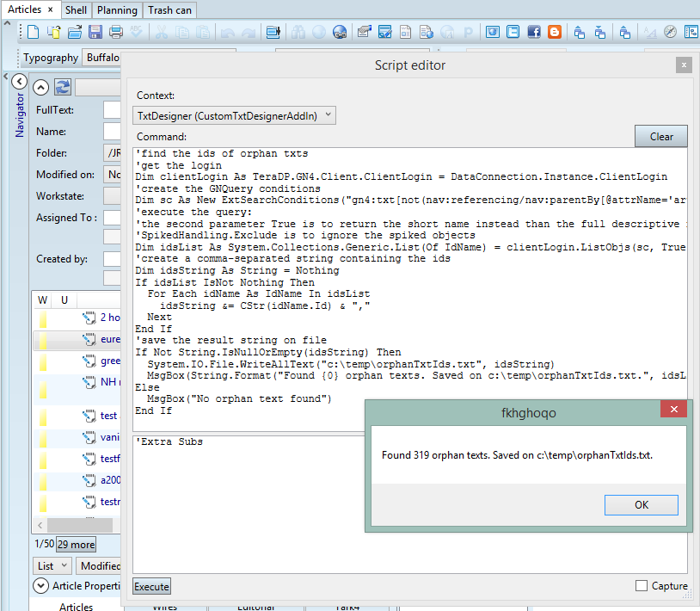Open the Folder field dropdown
Image resolution: width=700 pixels, height=611 pixels.
112,153
